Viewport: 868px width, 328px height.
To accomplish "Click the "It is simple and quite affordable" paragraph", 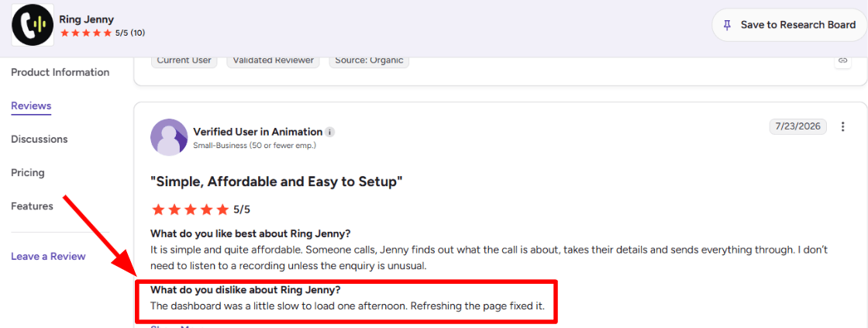I will tap(489, 258).
